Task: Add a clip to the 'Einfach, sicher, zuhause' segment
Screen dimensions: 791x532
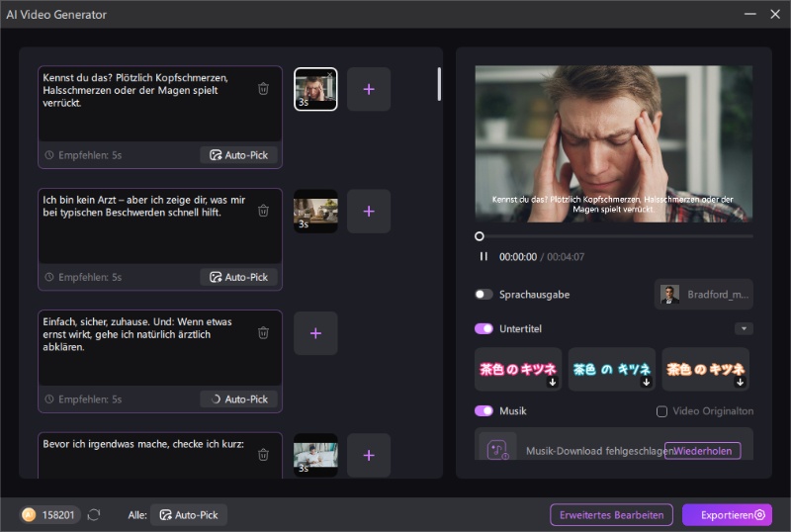Action: tap(315, 333)
